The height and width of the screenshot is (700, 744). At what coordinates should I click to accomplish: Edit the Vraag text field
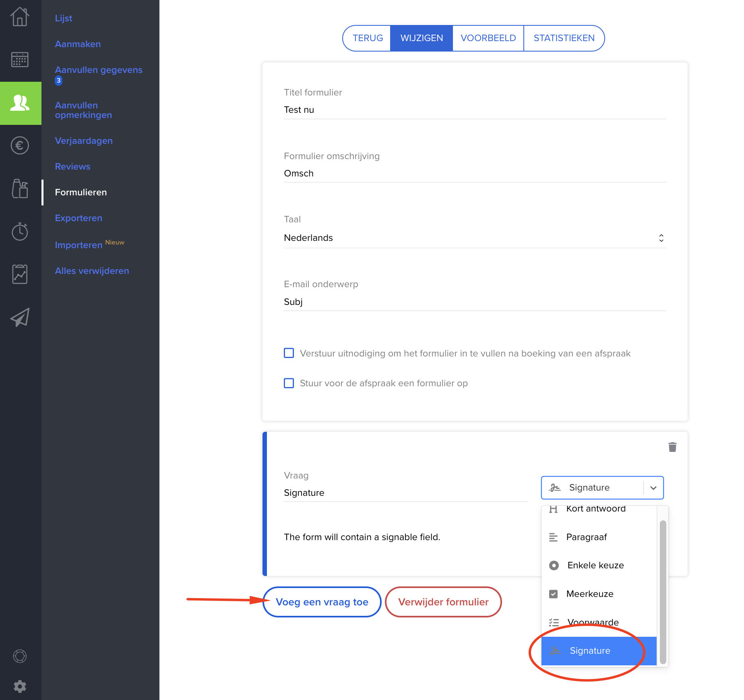(x=406, y=493)
